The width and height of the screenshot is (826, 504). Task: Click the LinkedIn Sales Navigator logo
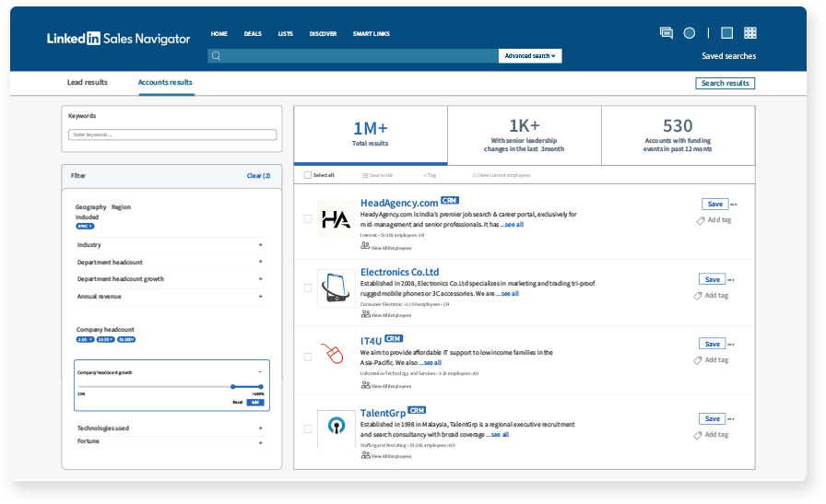click(119, 39)
